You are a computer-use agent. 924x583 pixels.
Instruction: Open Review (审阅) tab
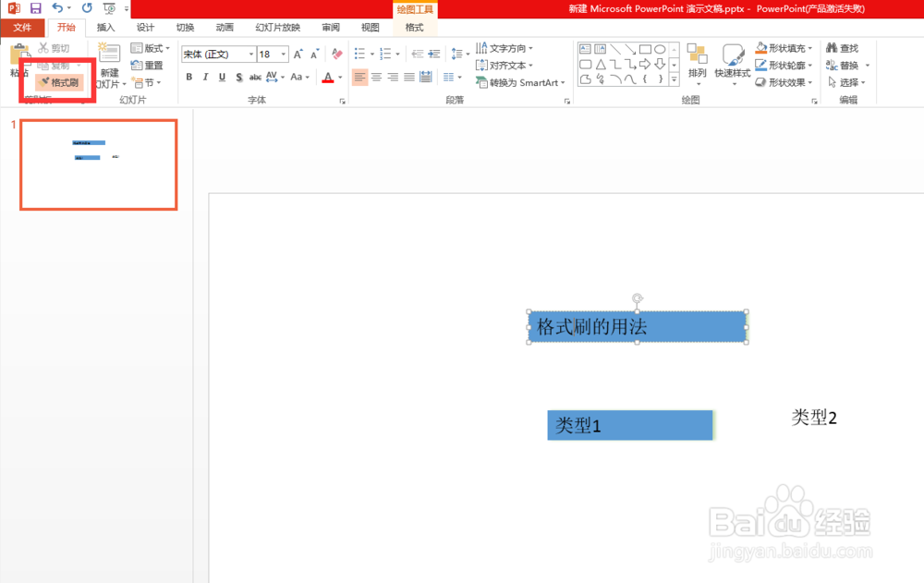pos(331,28)
